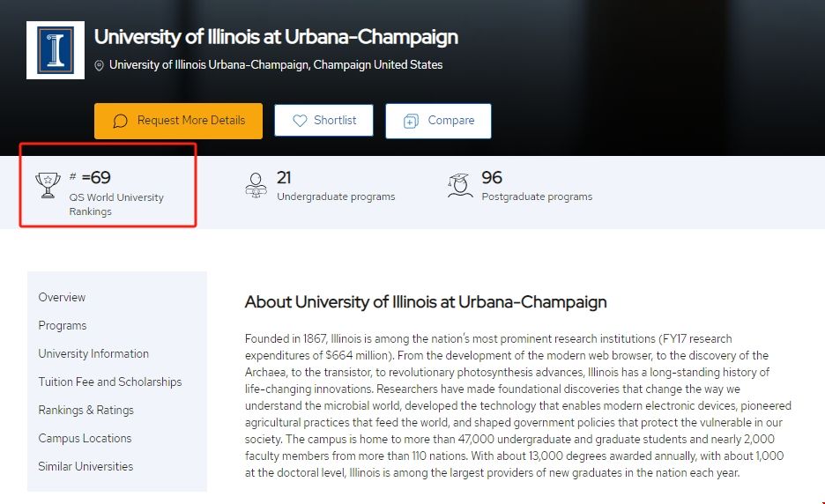The height and width of the screenshot is (504, 825).
Task: Click the heart icon on Shortlist
Action: (300, 121)
